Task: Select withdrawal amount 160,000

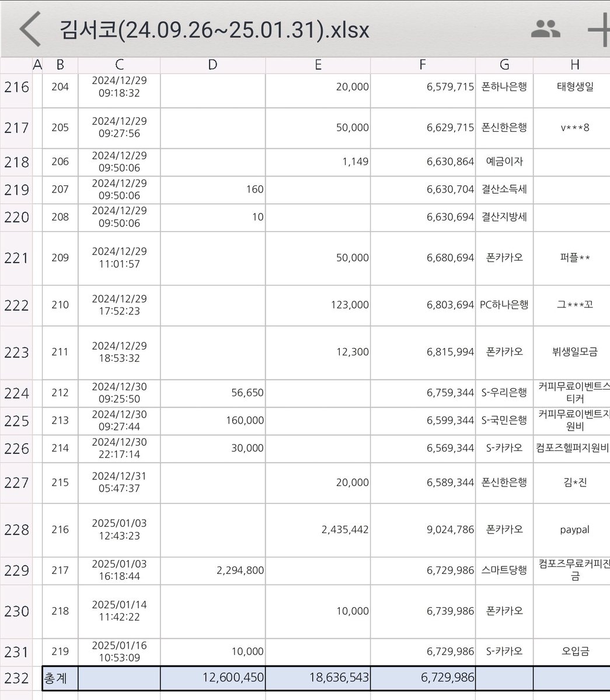Action: tap(212, 421)
